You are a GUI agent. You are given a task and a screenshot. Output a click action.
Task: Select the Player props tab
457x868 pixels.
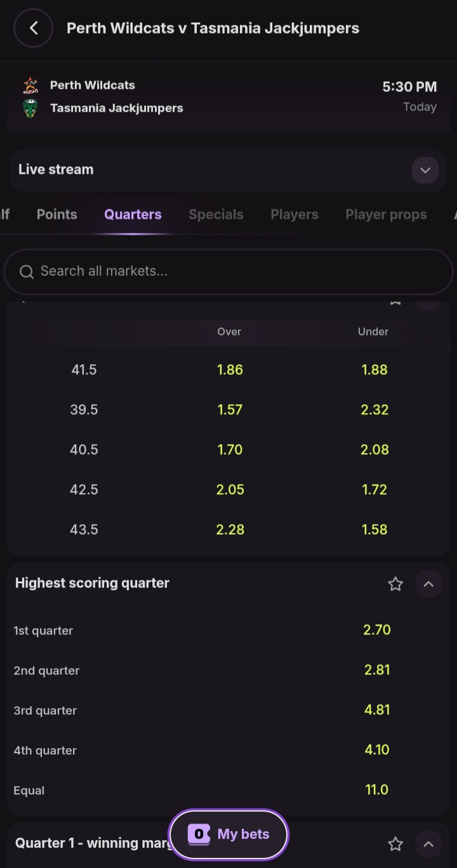pos(386,214)
